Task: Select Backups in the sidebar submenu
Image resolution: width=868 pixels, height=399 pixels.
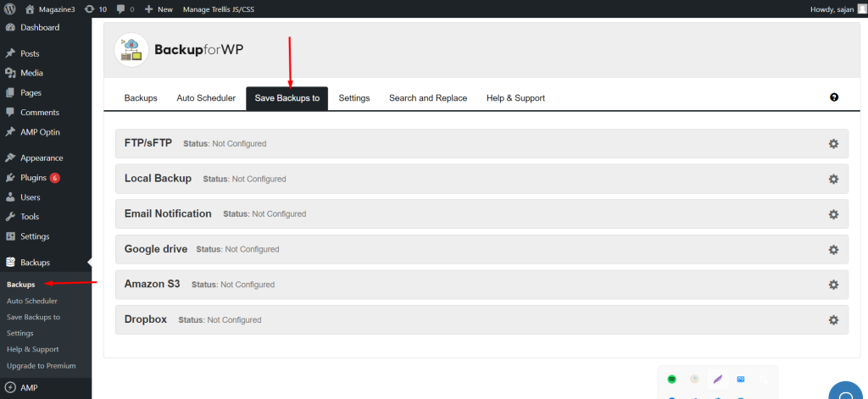Action: coord(20,285)
